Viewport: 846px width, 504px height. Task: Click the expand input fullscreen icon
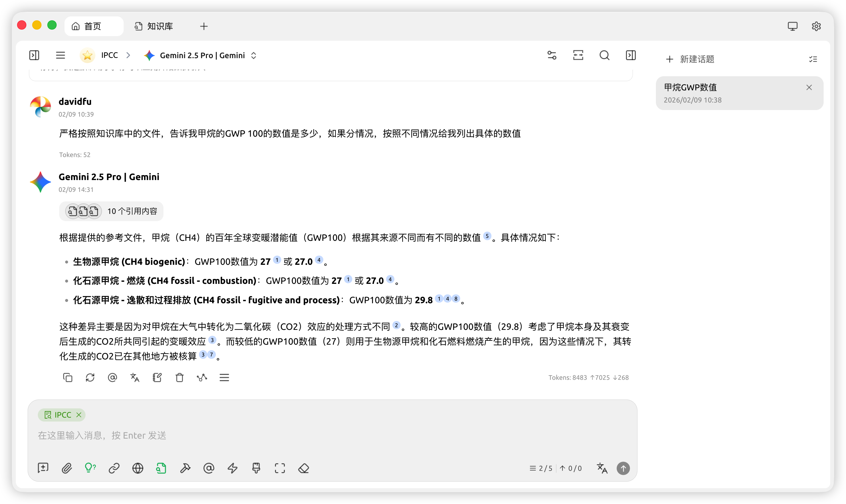(x=280, y=468)
